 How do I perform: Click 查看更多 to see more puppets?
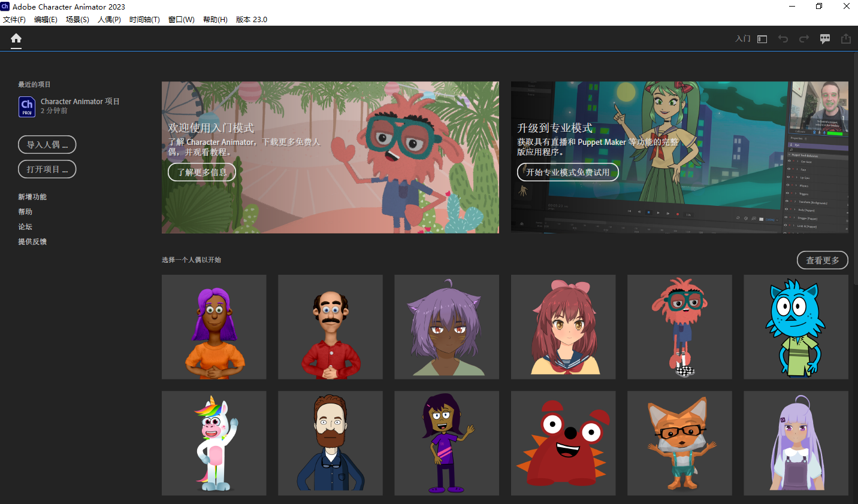tap(822, 260)
